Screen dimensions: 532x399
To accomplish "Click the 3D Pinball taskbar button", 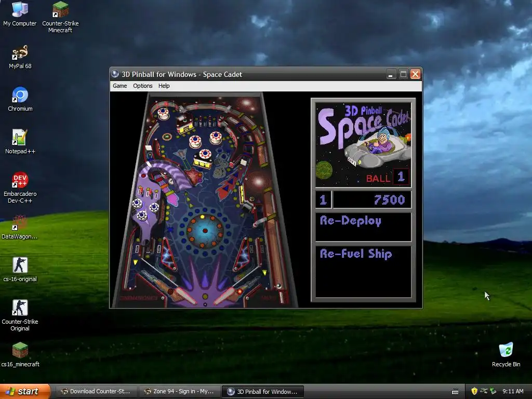I will coord(262,391).
